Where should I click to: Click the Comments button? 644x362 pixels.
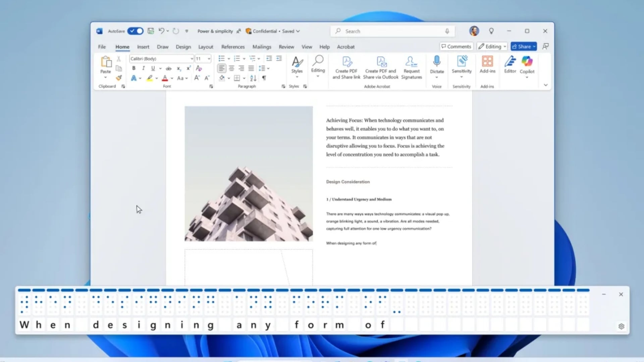point(456,47)
